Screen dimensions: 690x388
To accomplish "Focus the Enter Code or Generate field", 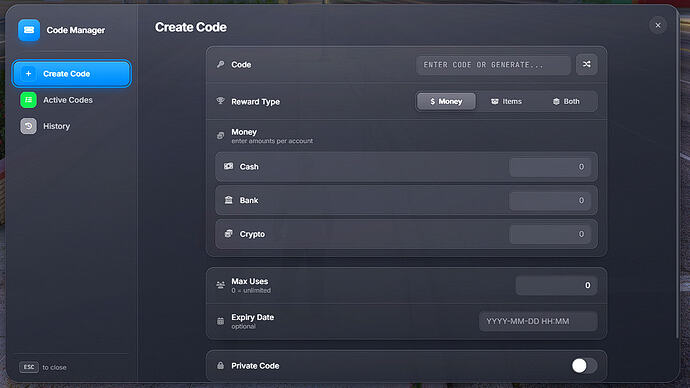I will (493, 65).
